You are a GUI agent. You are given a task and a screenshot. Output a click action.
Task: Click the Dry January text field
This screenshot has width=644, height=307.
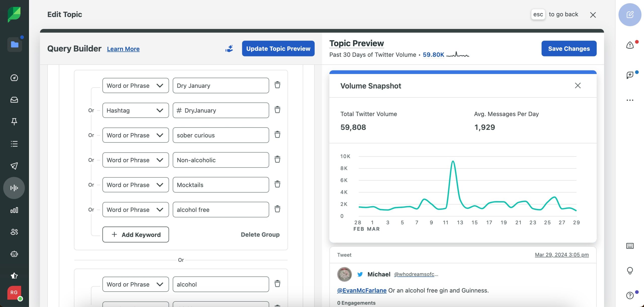(221, 86)
